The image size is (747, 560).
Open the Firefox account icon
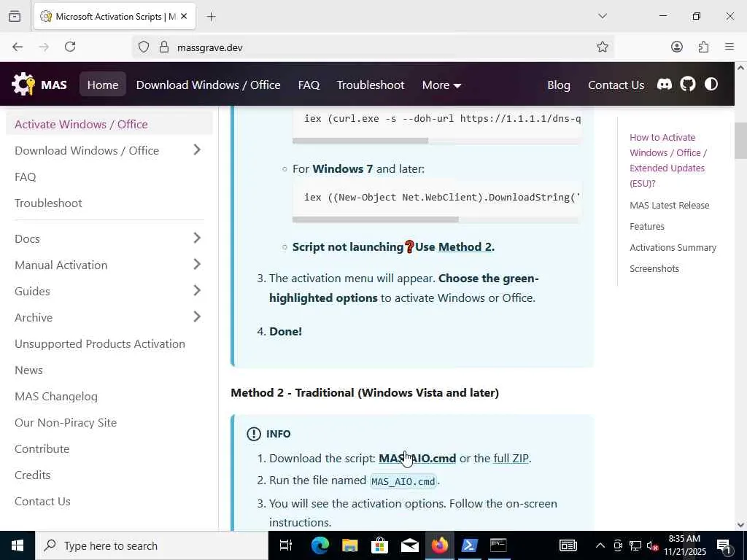[x=676, y=47]
